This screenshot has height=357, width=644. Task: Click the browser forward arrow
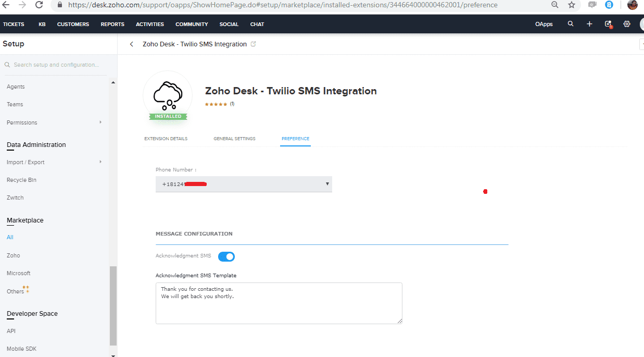point(22,5)
